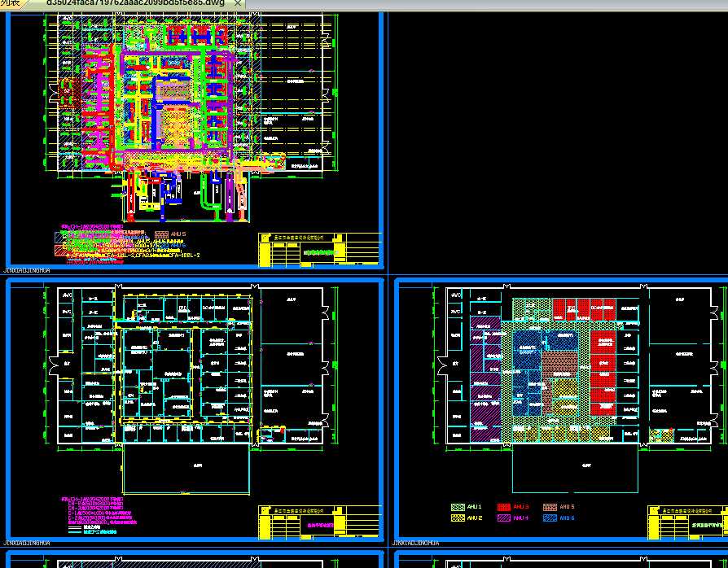
Task: Pick the magenta hatch swatch beside AHU 4
Action: [504, 518]
